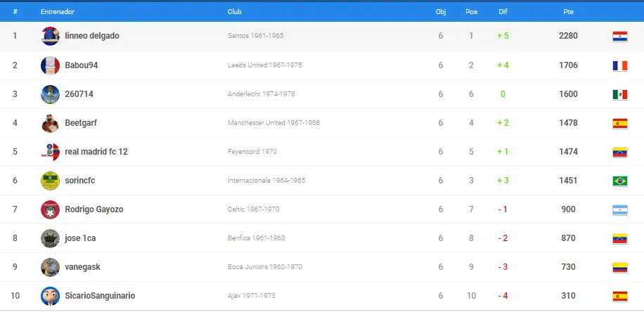The image size is (644, 312).
Task: Click the points value 310
Action: click(569, 296)
